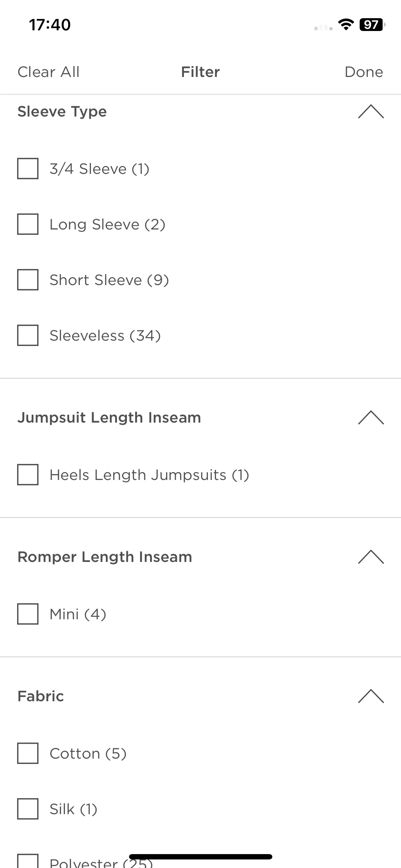This screenshot has height=868, width=401.
Task: Check the Short Sleeve checkbox
Action: click(x=28, y=280)
